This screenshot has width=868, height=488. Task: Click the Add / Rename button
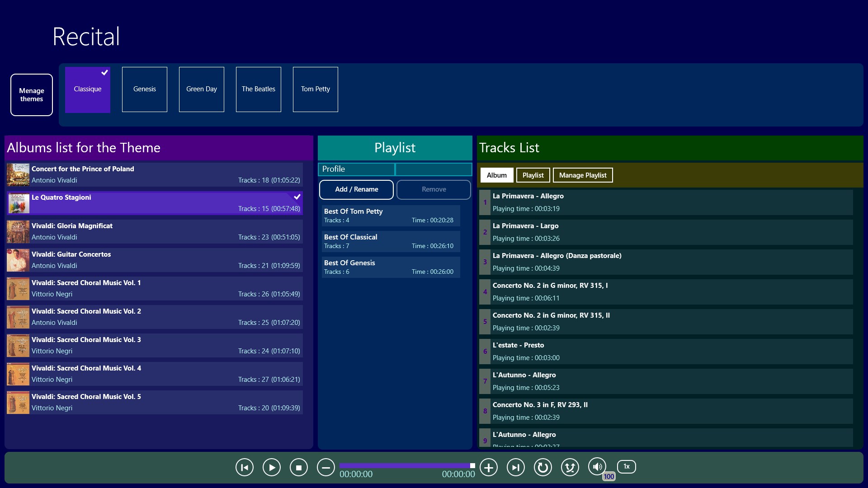pos(357,190)
